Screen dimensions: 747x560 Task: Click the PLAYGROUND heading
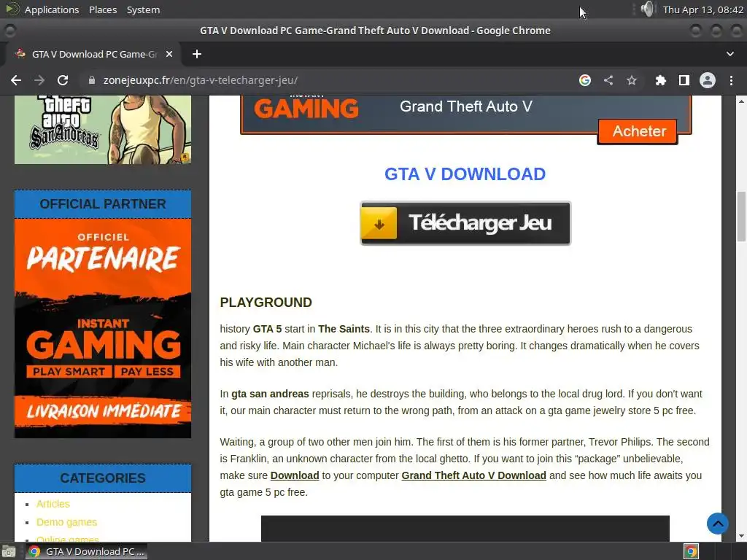click(266, 303)
